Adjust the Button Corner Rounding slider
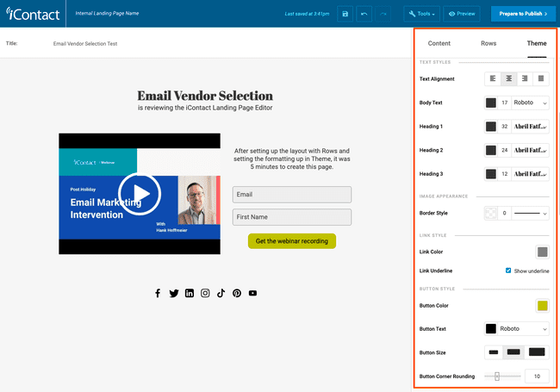 pos(497,376)
